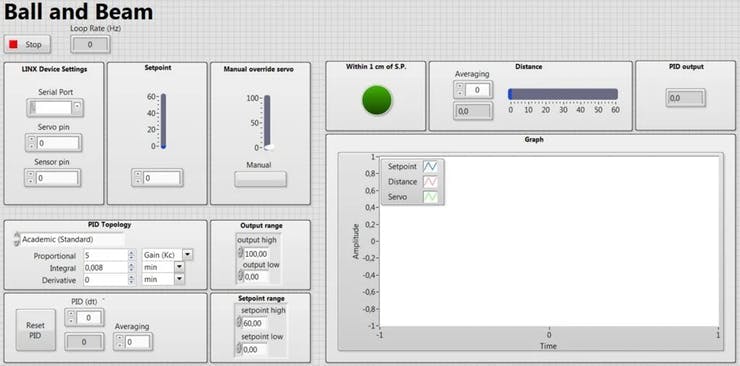The image size is (740, 366).
Task: Click the Ball and Beam title
Action: click(78, 12)
